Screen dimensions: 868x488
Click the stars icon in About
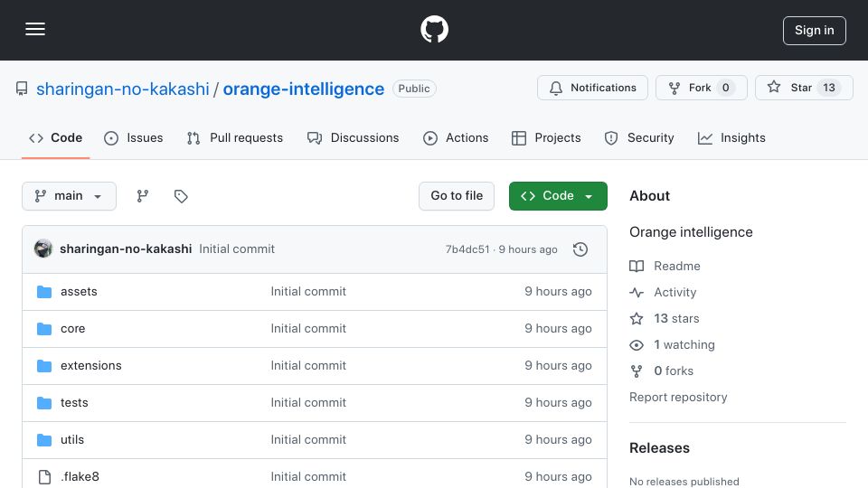pyautogui.click(x=637, y=319)
